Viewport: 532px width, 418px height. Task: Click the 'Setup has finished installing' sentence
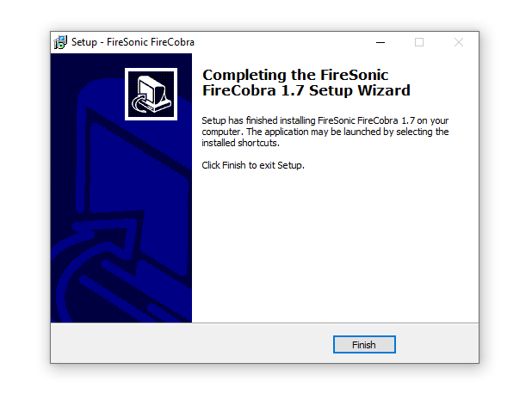(325, 120)
